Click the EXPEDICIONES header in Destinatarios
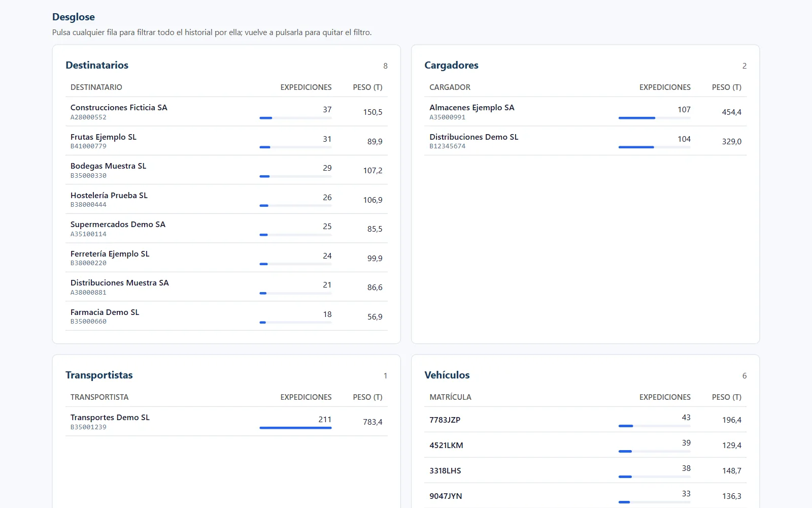812x508 pixels. [306, 87]
